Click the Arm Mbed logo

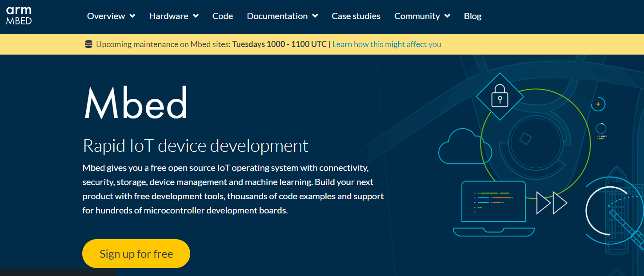(x=19, y=16)
